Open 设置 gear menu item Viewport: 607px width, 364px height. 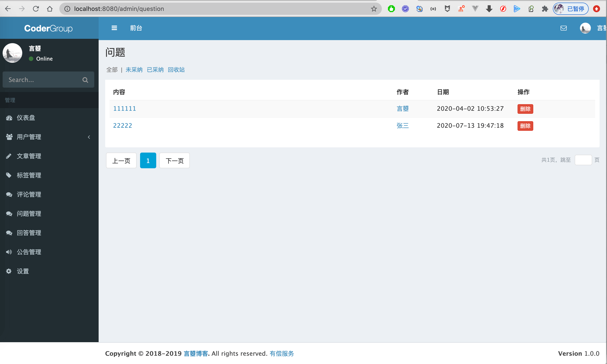[x=23, y=271]
